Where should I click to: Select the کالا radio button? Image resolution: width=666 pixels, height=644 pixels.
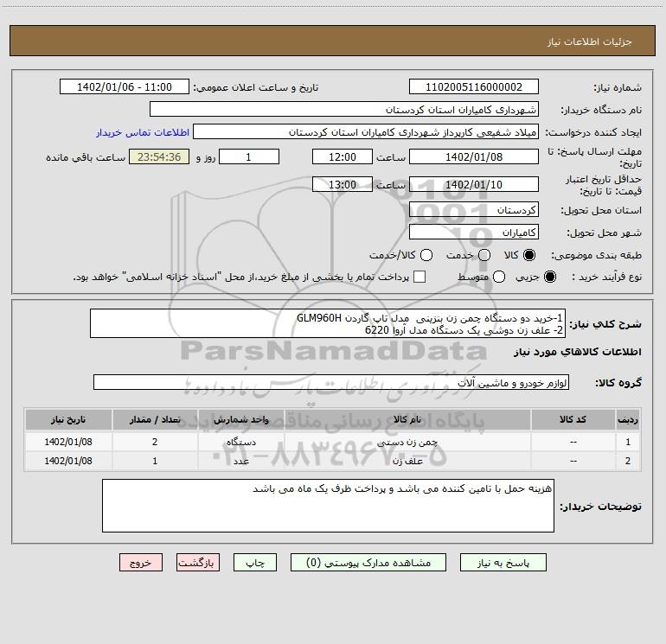tap(529, 255)
